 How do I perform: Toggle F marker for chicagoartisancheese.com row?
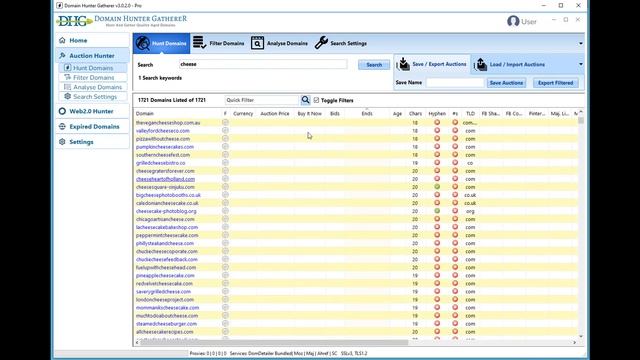coord(225,219)
